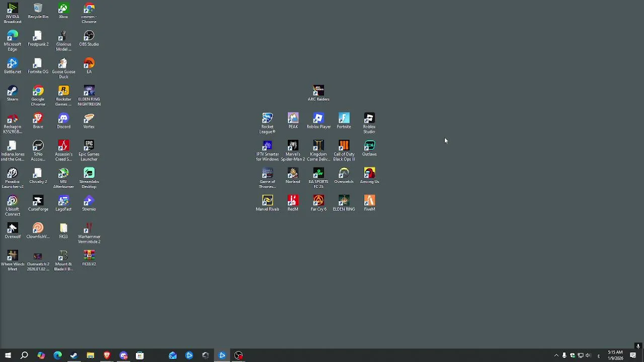The width and height of the screenshot is (644, 362).
Task: Select the Chivalry 2 desktop shortcut
Action: pos(38,176)
